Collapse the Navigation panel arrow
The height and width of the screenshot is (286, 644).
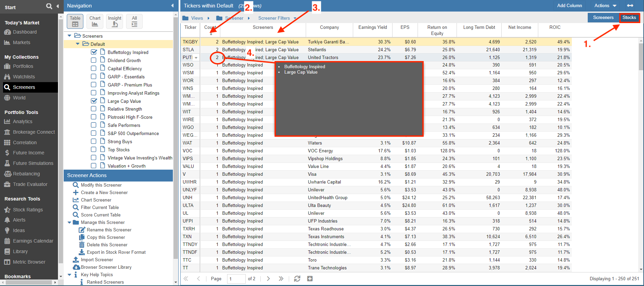coord(172,6)
